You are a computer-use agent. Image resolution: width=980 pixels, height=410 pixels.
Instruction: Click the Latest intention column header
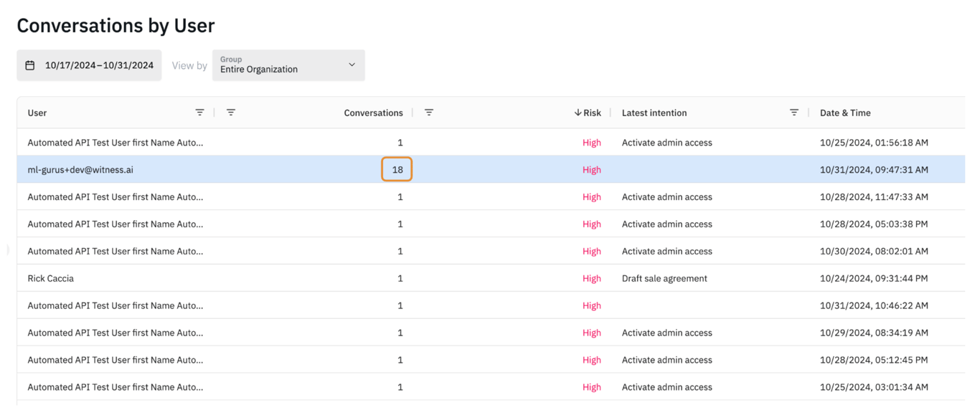pos(654,113)
